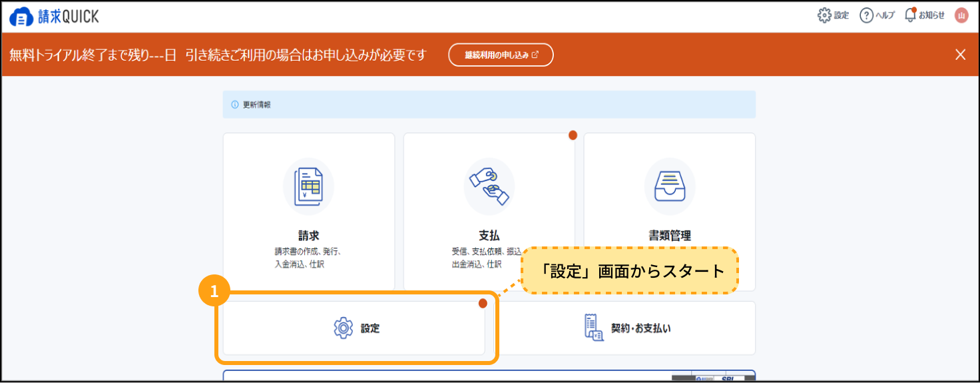The image size is (980, 383).
Task: Click the 書類管理 inbox tray icon
Action: 670,187
